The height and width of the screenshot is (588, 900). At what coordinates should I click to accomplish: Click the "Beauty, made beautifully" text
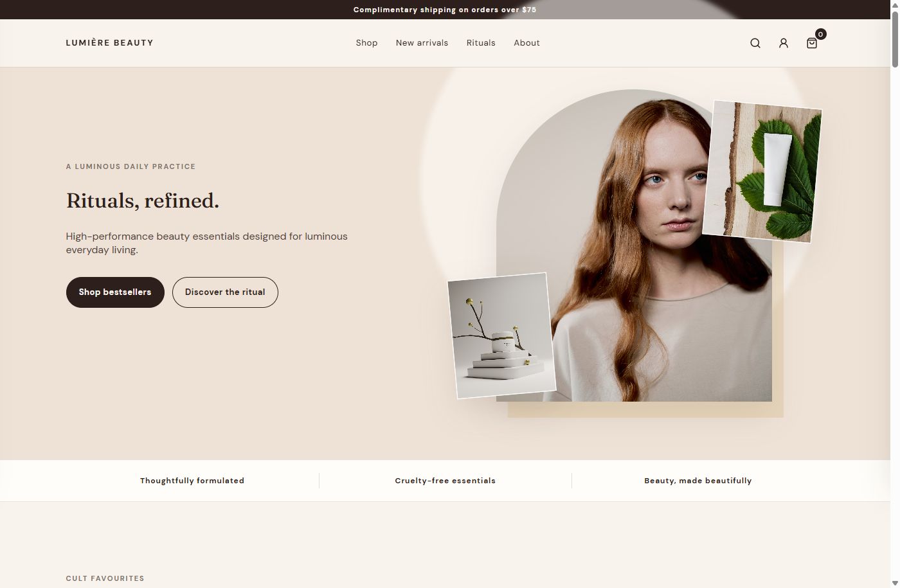[x=698, y=481]
